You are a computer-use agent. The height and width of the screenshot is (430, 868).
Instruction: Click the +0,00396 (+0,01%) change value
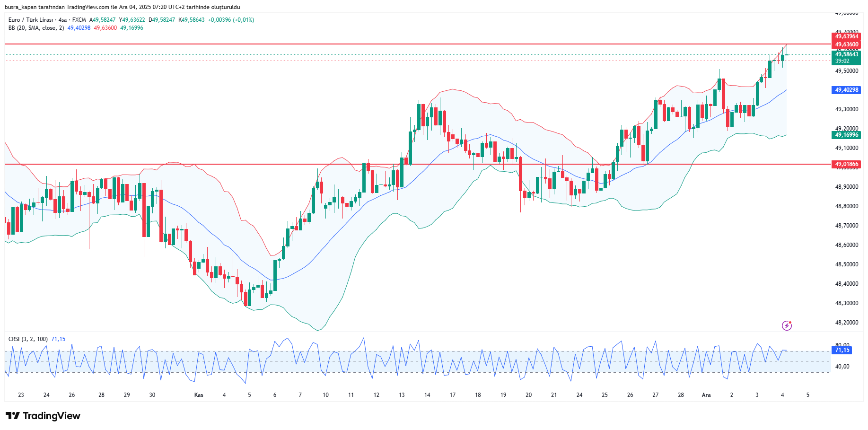(x=231, y=20)
